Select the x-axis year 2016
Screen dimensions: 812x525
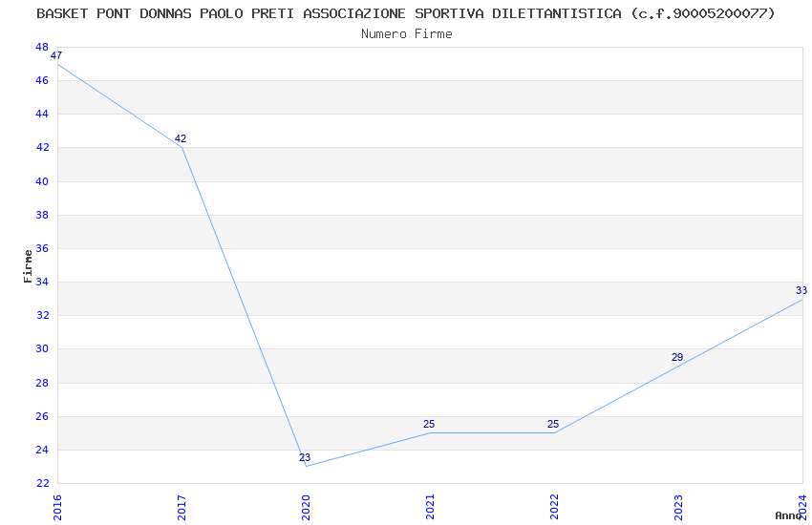point(57,508)
